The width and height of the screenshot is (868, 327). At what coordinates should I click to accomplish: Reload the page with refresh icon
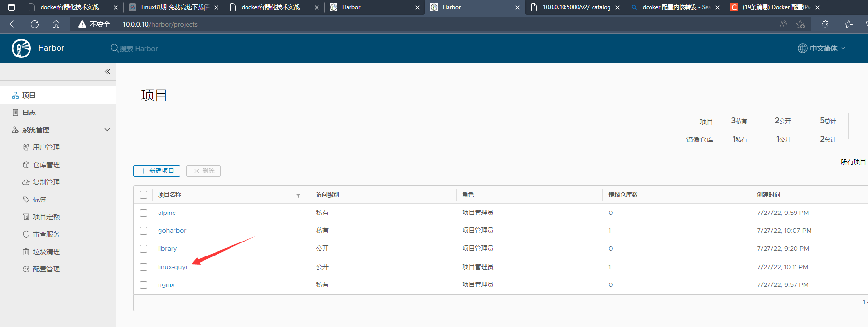(x=35, y=24)
